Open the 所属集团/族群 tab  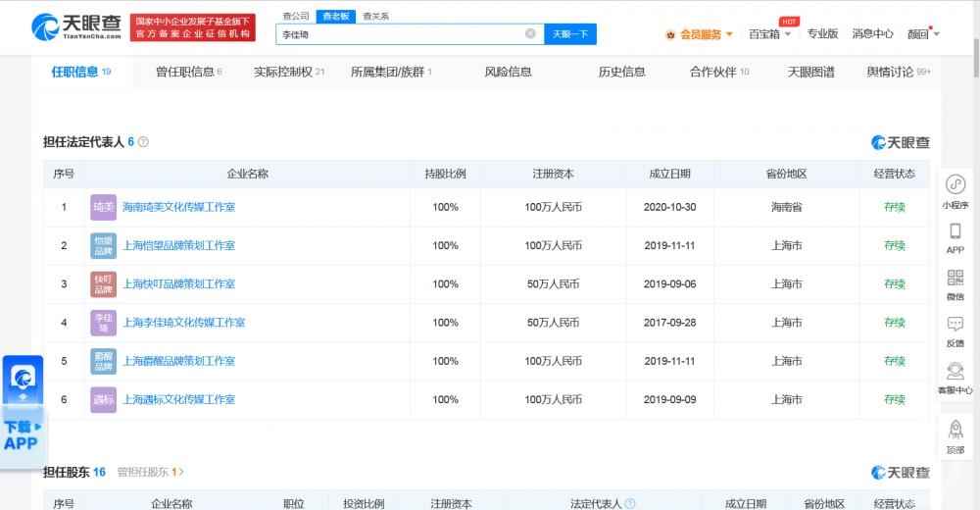click(x=391, y=72)
